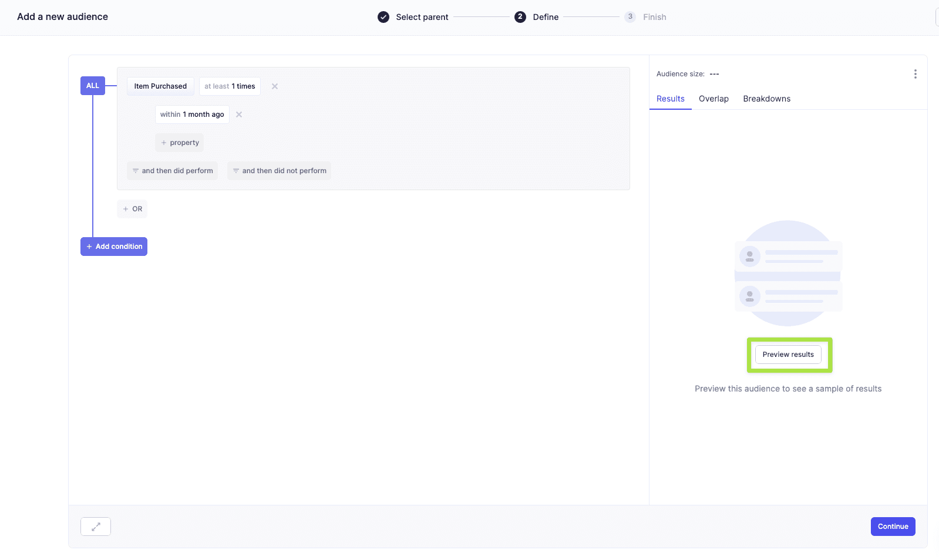Open the at least 1 times selector

click(x=230, y=86)
